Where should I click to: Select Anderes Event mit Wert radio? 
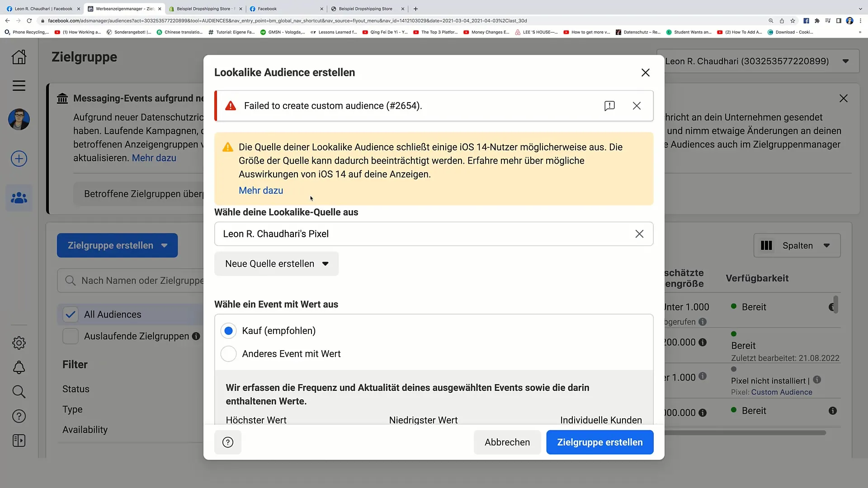229,354
